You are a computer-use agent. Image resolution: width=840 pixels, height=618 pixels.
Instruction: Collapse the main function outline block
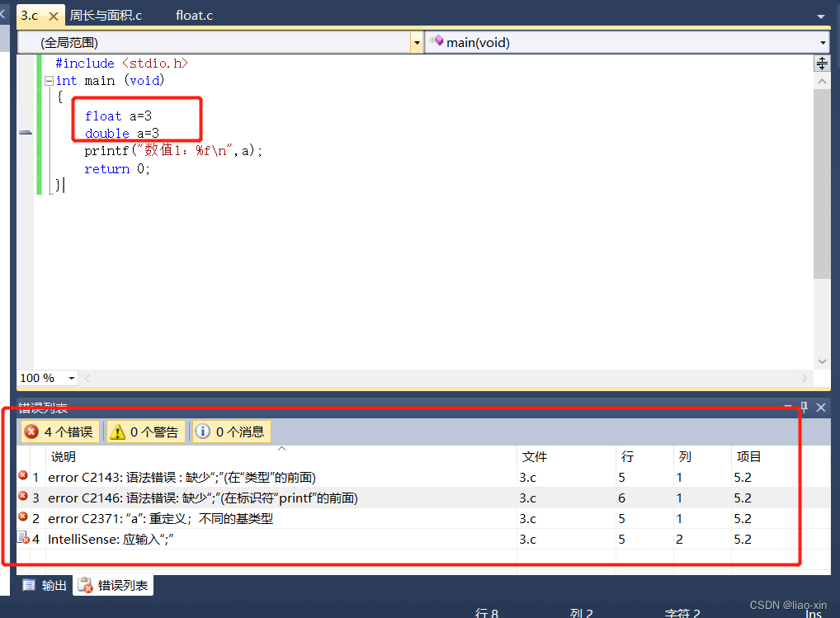(49, 81)
